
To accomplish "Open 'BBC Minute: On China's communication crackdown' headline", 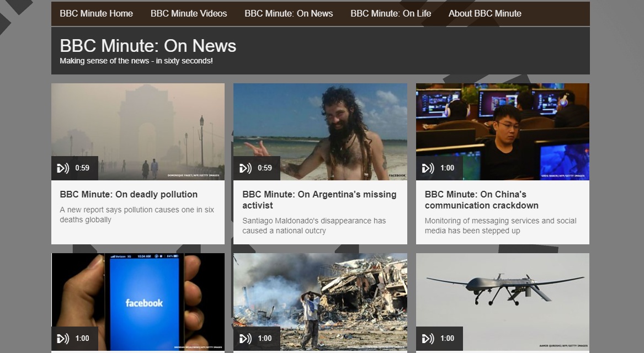I will click(481, 200).
